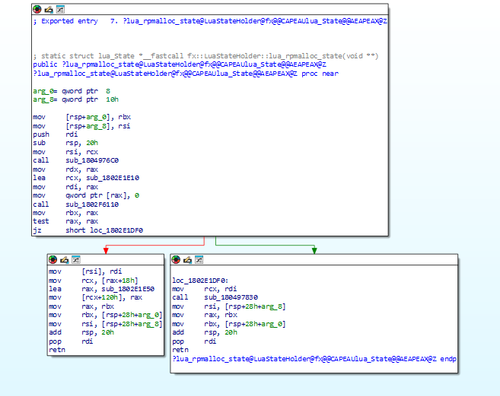Click 'mov rbx, [rsp+28h+arg_0]' in the loc_1802E1DF0 block
Screen dimensions: 500x396
(x=229, y=324)
